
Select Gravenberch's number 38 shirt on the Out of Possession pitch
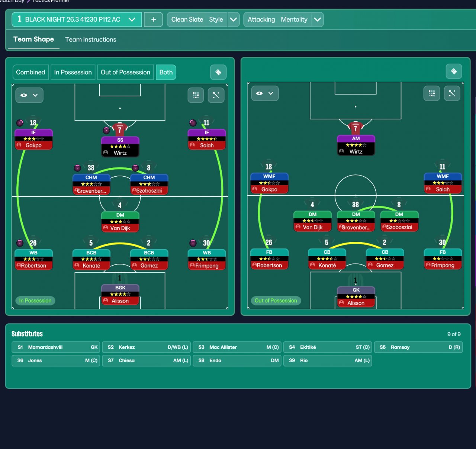click(356, 204)
